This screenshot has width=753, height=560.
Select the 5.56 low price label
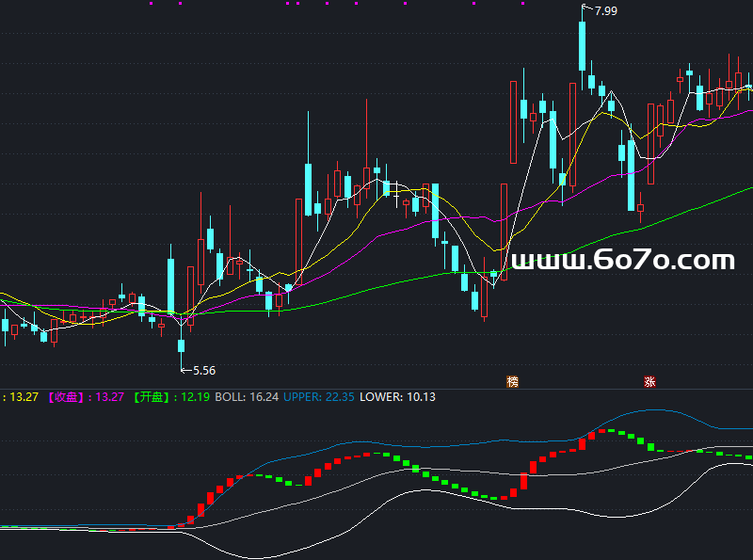coord(204,370)
